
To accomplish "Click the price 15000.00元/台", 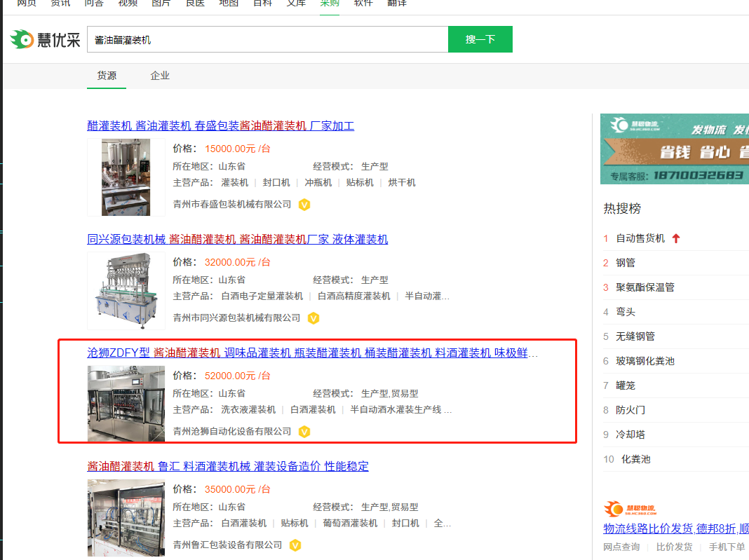I will point(238,149).
